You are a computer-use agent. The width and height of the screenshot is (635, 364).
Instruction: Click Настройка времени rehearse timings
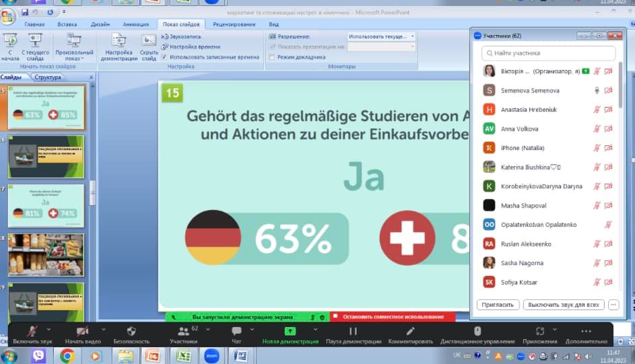click(191, 47)
